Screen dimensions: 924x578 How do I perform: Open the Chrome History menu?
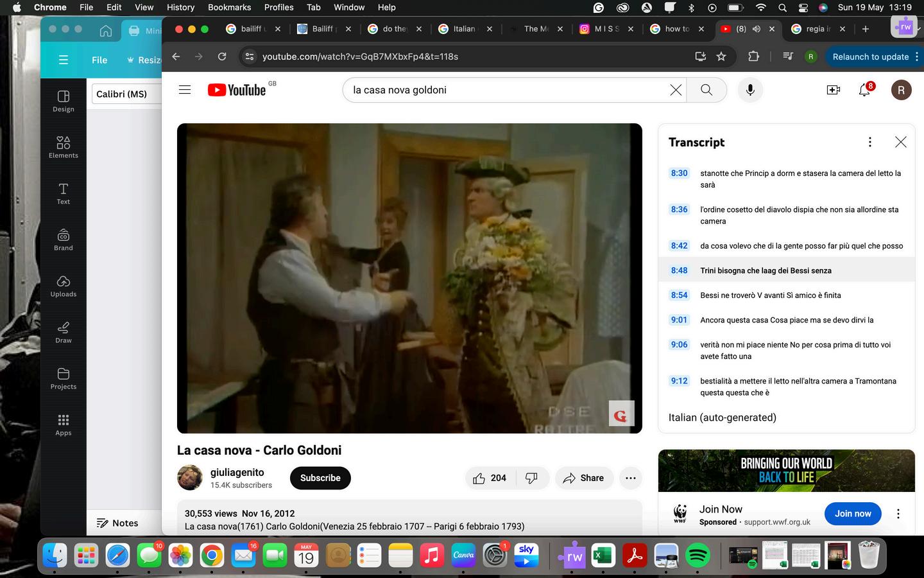click(180, 7)
